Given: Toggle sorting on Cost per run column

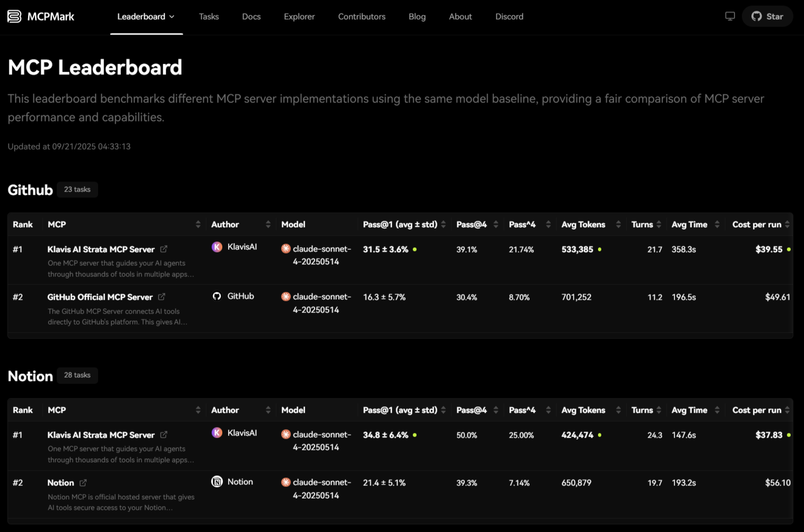Looking at the screenshot, I should click(789, 224).
